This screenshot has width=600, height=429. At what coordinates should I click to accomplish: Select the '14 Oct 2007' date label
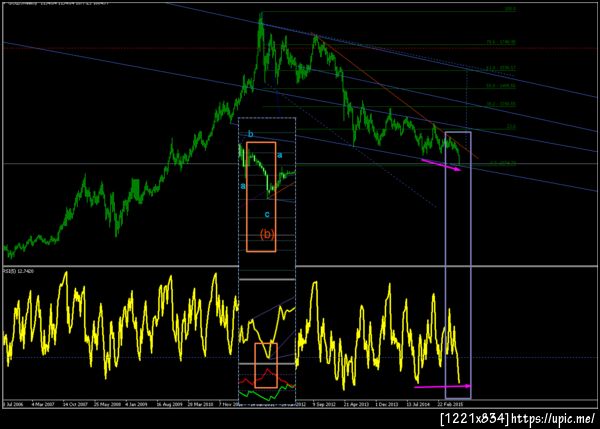[75, 404]
